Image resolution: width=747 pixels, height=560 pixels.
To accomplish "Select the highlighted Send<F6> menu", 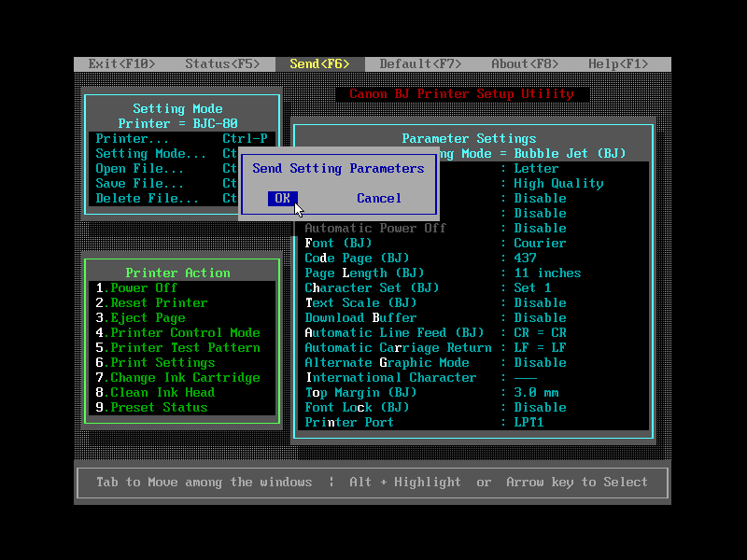I will pos(319,63).
